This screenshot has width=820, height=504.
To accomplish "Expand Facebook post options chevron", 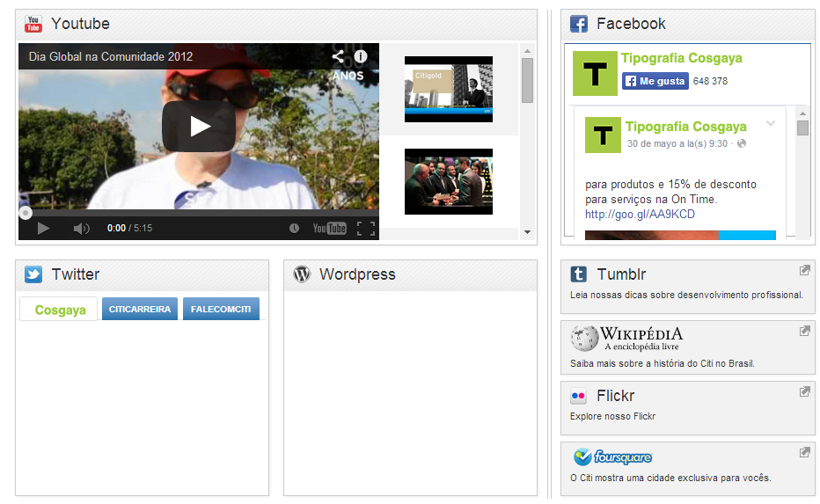I will point(771,124).
